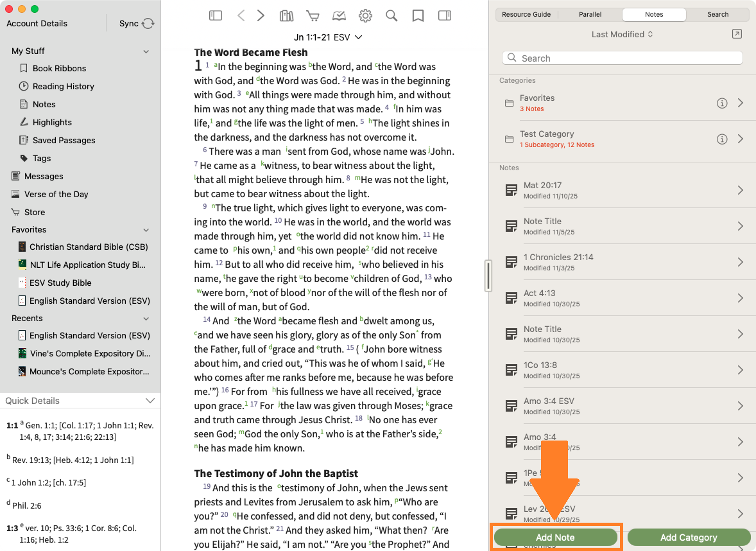The width and height of the screenshot is (756, 551).
Task: Open the Last Modified sort dropdown
Action: pyautogui.click(x=622, y=34)
